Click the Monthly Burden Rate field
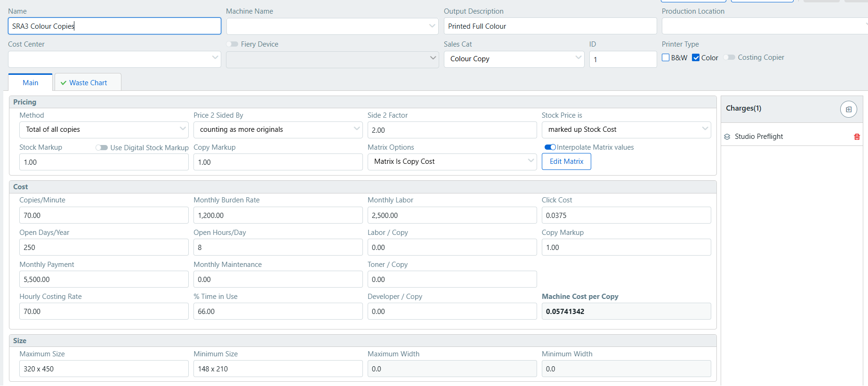868x386 pixels. pyautogui.click(x=278, y=215)
